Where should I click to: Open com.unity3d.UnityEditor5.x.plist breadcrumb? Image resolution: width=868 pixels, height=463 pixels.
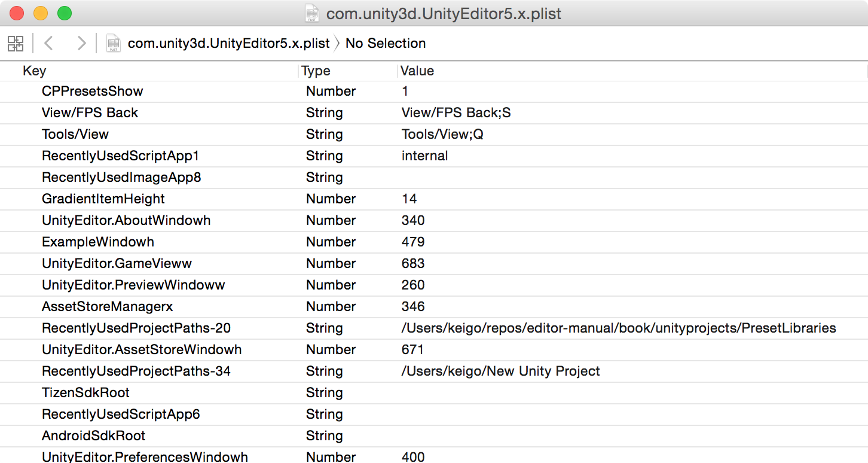coord(228,43)
